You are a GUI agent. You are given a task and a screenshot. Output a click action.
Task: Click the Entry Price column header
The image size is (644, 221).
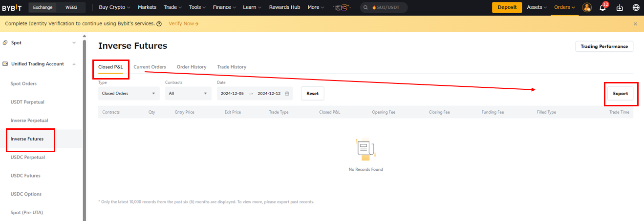coord(185,112)
